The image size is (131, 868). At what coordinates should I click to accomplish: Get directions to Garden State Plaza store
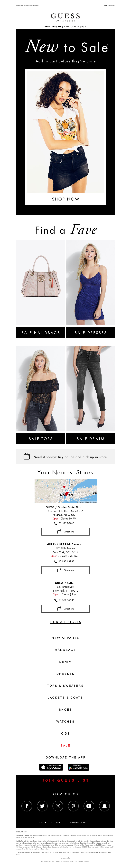(66, 532)
